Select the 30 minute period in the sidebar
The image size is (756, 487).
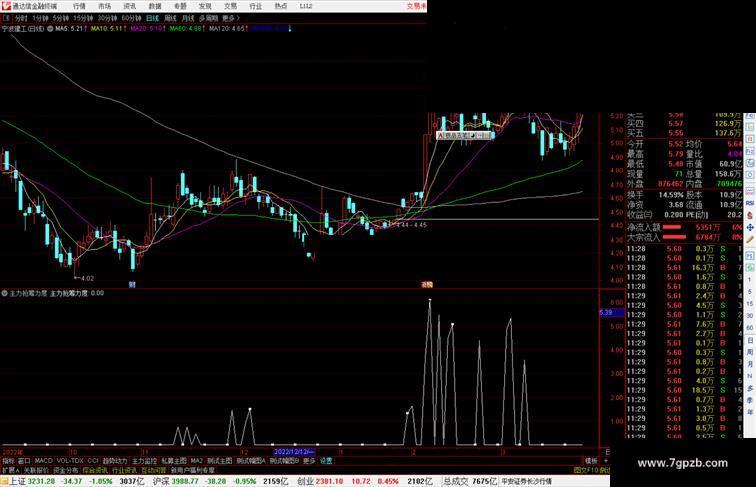[x=750, y=316]
